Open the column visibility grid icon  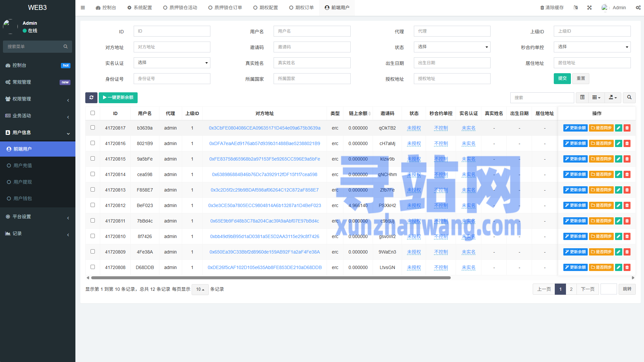click(596, 98)
